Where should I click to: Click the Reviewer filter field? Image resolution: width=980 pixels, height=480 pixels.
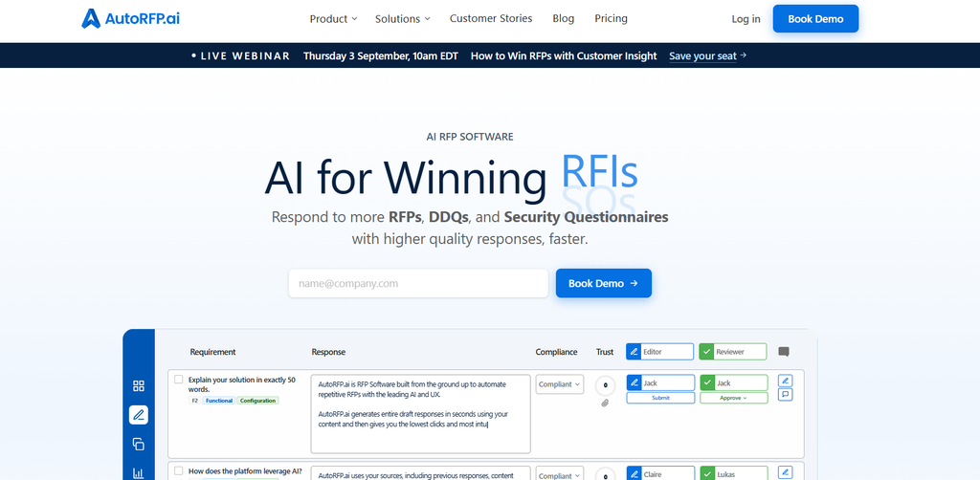click(732, 352)
